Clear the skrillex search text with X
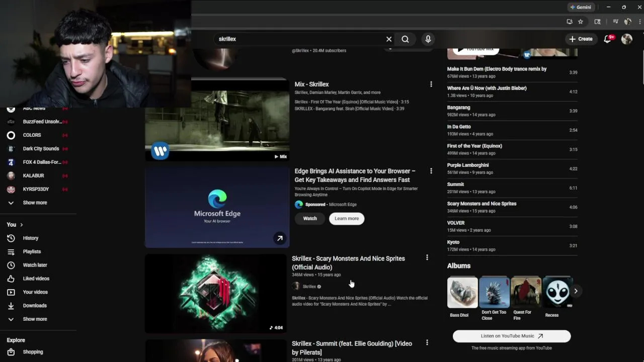The image size is (644, 362). click(389, 39)
